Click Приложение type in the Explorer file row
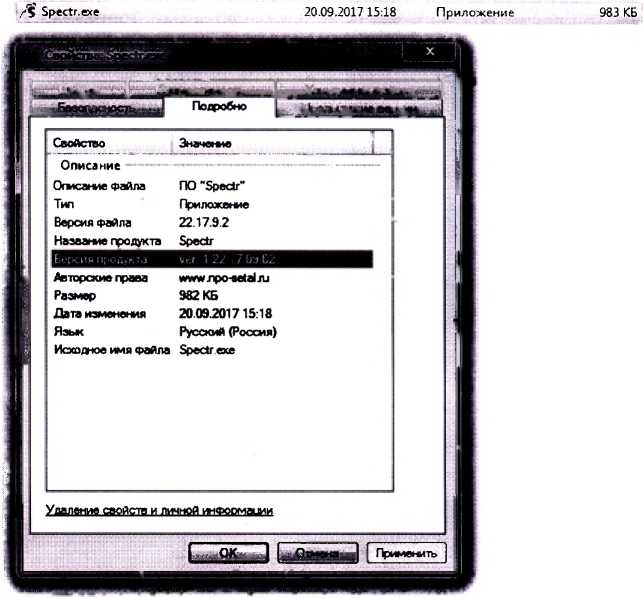Screen dimensions: 644x598 (x=475, y=12)
